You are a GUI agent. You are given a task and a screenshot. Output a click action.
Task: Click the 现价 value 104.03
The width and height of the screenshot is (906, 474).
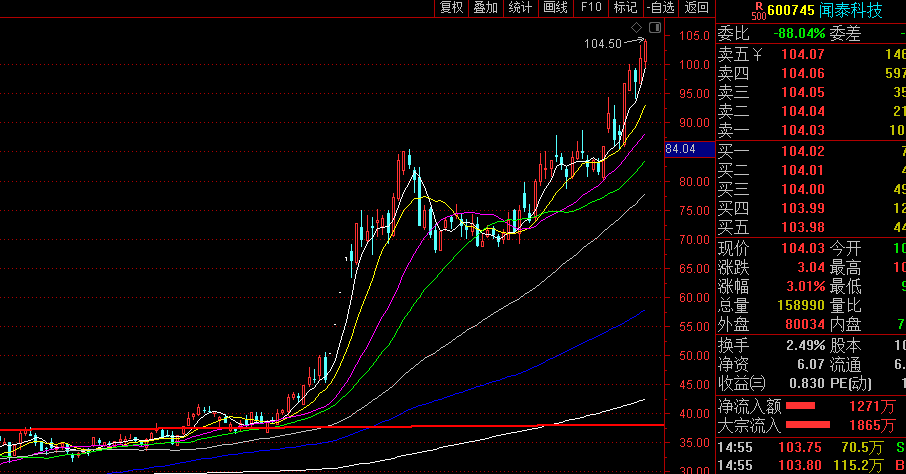click(x=803, y=249)
